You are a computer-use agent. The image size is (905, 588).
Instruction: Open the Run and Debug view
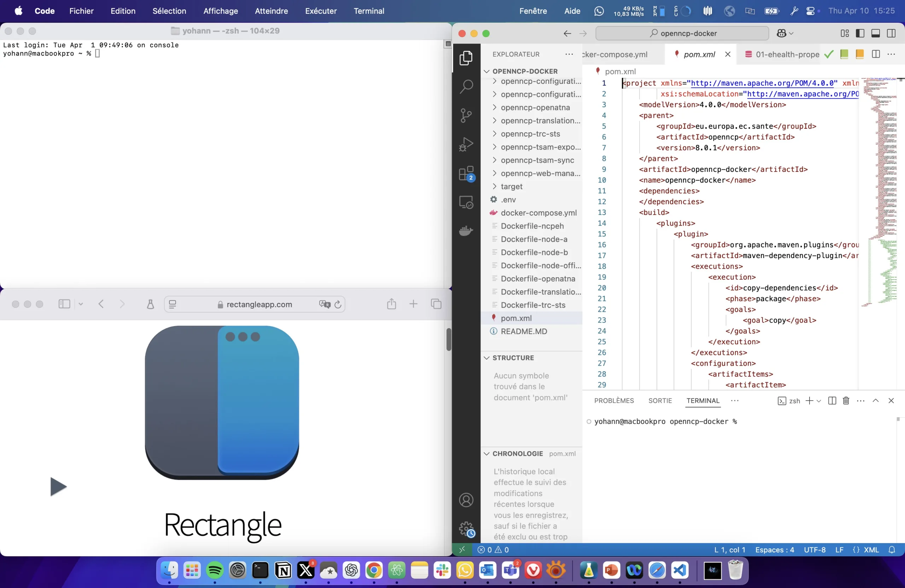coord(466,145)
